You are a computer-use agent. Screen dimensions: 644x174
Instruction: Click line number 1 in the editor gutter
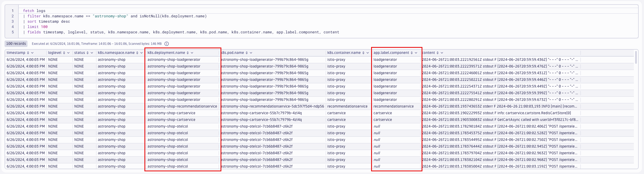click(13, 11)
